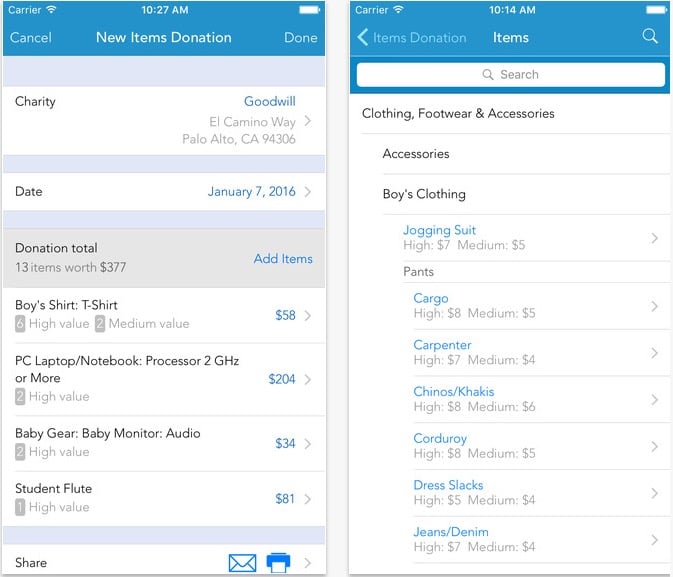Choose Jogging Suit item
The height and width of the screenshot is (577, 673).
click(439, 230)
